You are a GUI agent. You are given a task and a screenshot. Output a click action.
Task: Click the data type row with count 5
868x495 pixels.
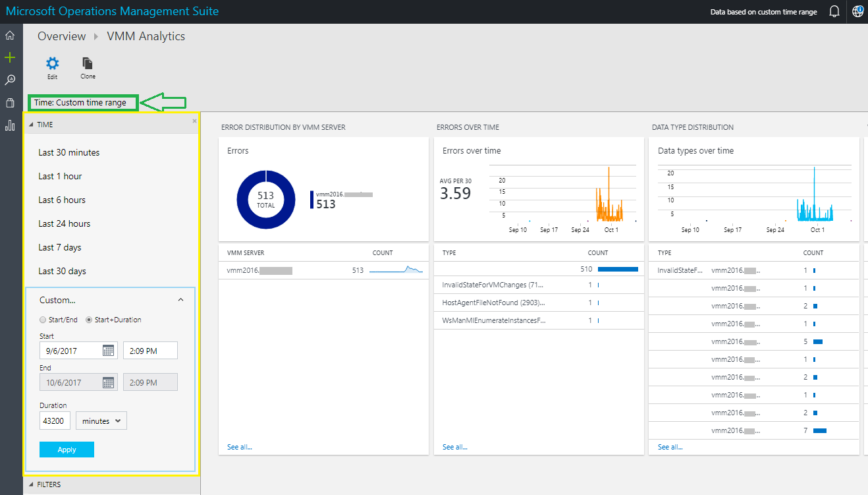[x=754, y=341]
